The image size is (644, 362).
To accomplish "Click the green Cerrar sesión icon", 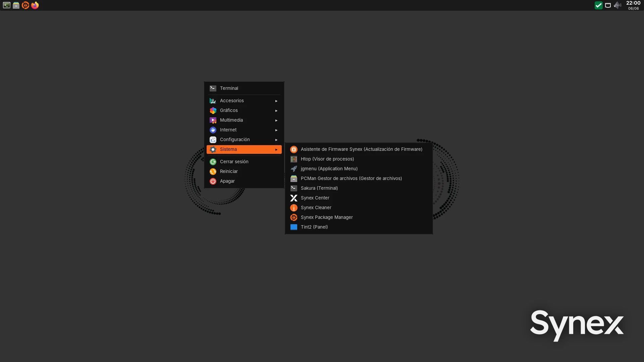I will point(213,162).
